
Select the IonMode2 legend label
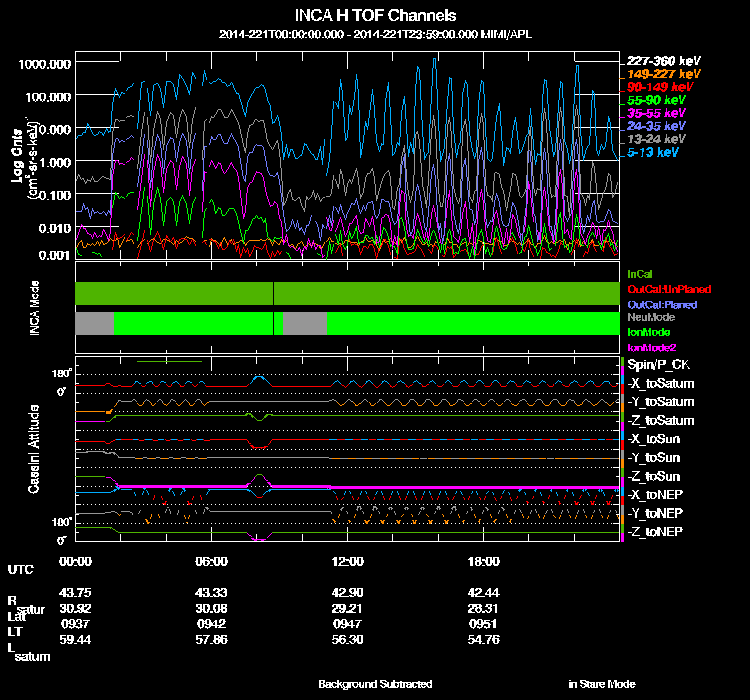(x=651, y=346)
